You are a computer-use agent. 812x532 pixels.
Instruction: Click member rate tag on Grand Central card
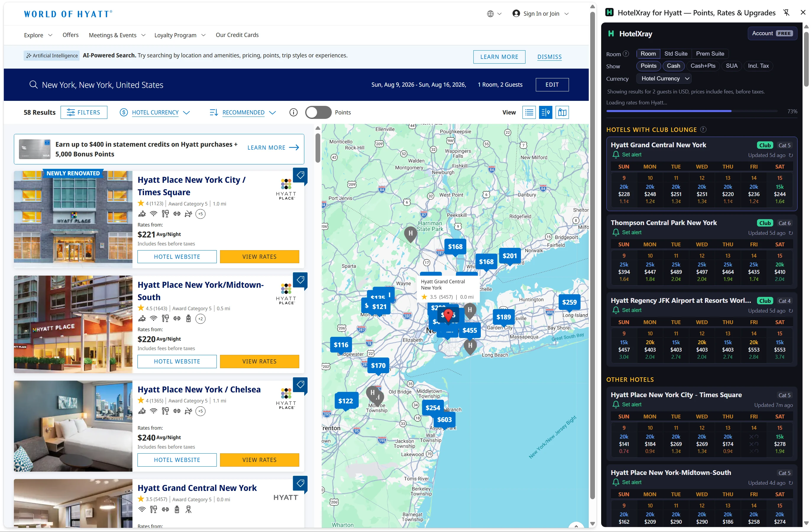(300, 484)
